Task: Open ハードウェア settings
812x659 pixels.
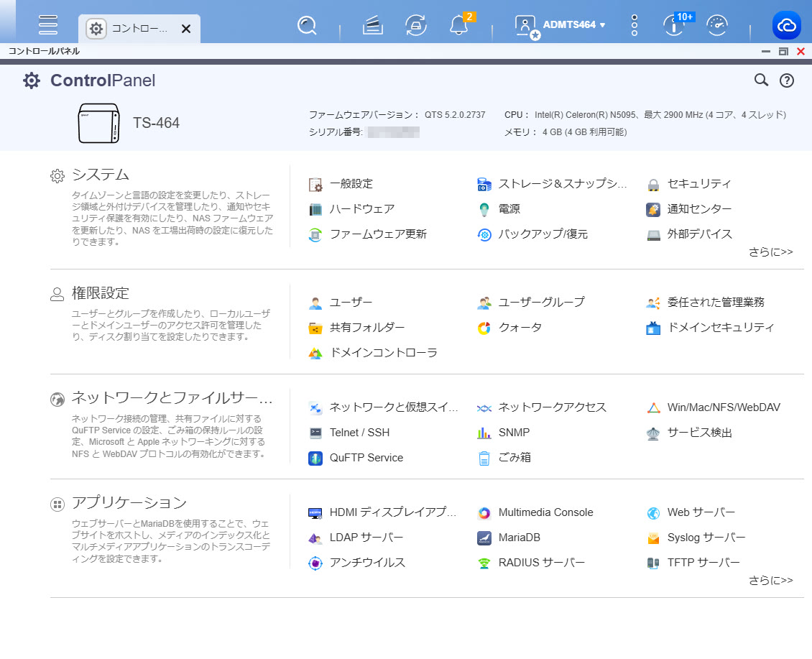Action: (x=351, y=209)
